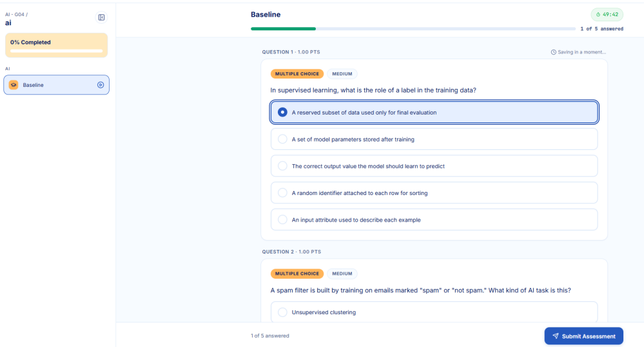Click the 'ai' course title in sidebar
644x347 pixels.
pyautogui.click(x=8, y=23)
